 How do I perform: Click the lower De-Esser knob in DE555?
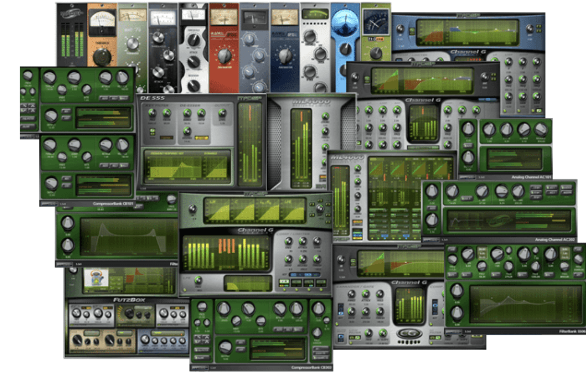[x=187, y=130]
